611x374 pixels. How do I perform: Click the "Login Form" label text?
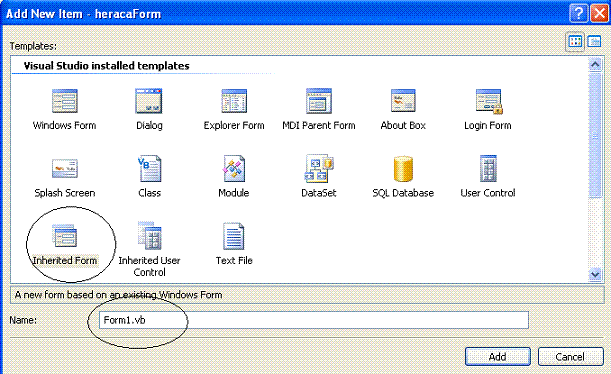[487, 125]
